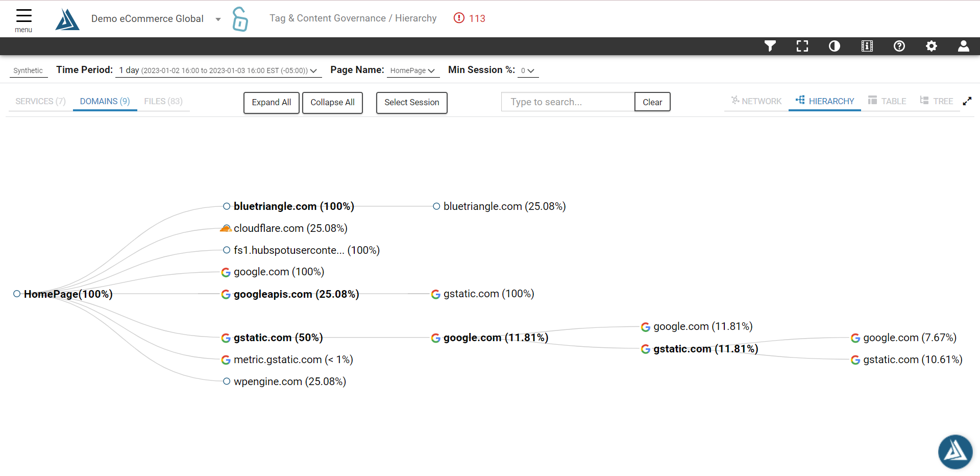The height and width of the screenshot is (476, 980).
Task: Click Google icon beside gstatic.com (50%)
Action: (226, 338)
